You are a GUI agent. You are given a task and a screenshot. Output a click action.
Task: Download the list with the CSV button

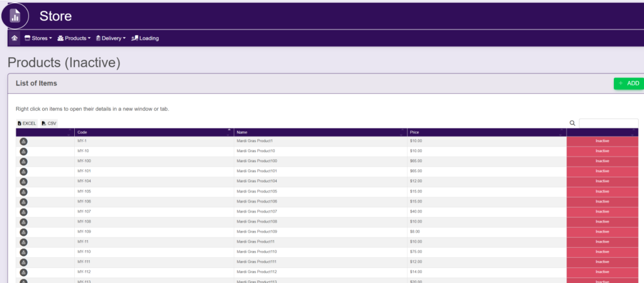click(x=49, y=123)
